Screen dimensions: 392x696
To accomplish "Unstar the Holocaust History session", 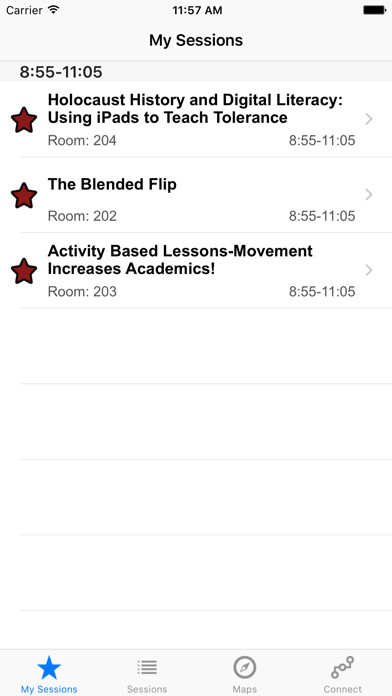I will tap(24, 120).
